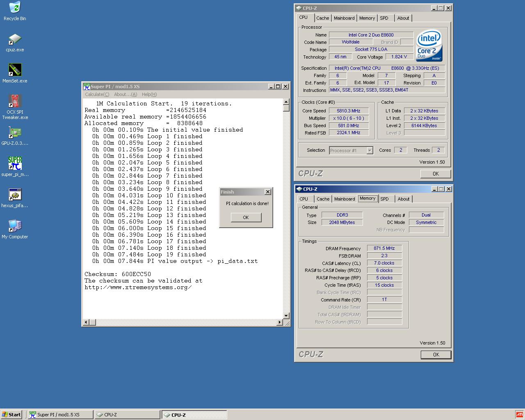Image resolution: width=525 pixels, height=420 pixels.
Task: Click 'Loop 19 finished' line in Super PI
Action: (149, 254)
